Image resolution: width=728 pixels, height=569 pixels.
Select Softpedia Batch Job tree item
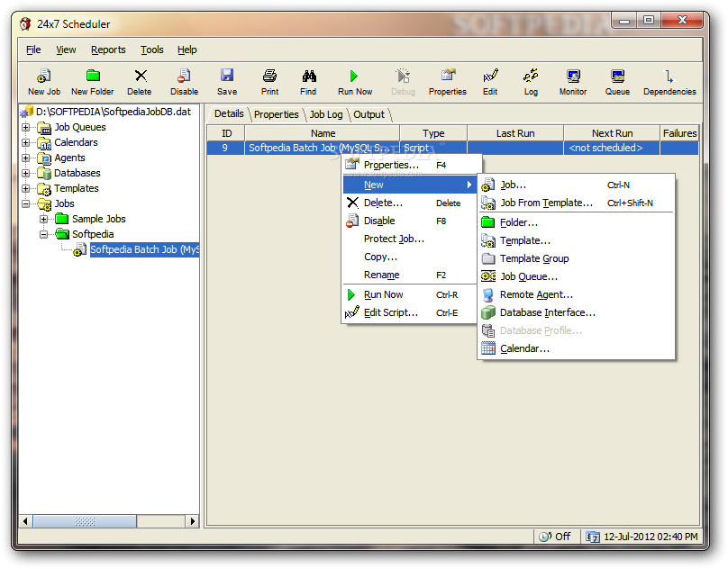click(x=144, y=249)
